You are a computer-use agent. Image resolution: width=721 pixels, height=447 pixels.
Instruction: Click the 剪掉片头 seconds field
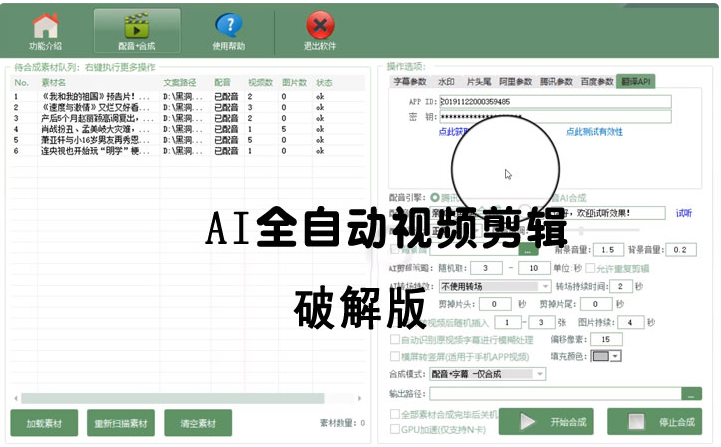tap(495, 304)
